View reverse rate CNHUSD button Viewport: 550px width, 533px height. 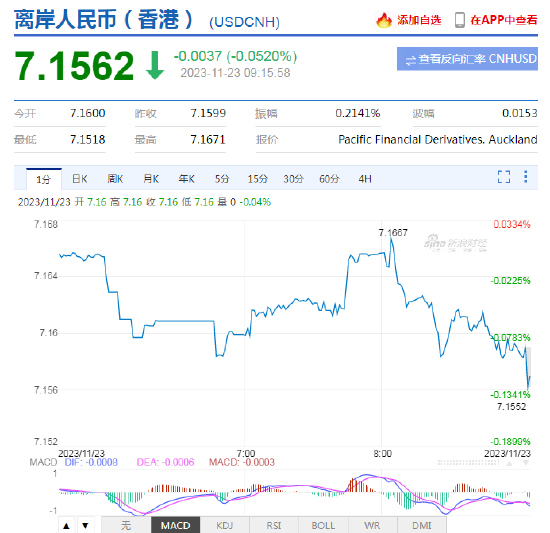click(x=467, y=59)
